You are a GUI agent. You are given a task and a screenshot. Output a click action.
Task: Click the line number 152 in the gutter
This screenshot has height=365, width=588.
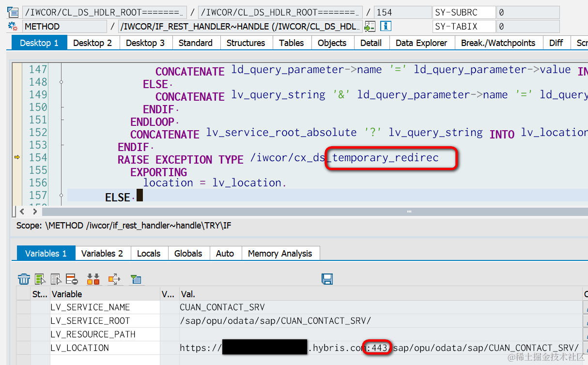[x=38, y=132]
